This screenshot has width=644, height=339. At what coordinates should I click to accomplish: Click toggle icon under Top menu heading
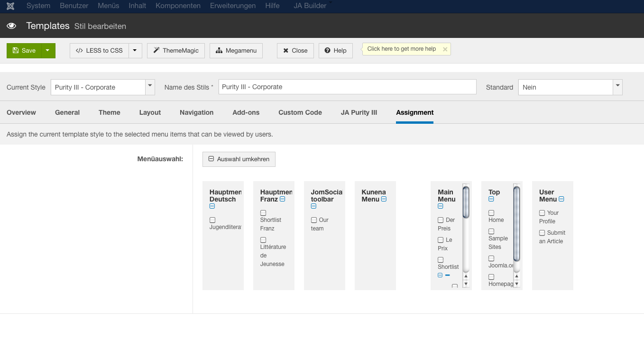click(x=491, y=199)
